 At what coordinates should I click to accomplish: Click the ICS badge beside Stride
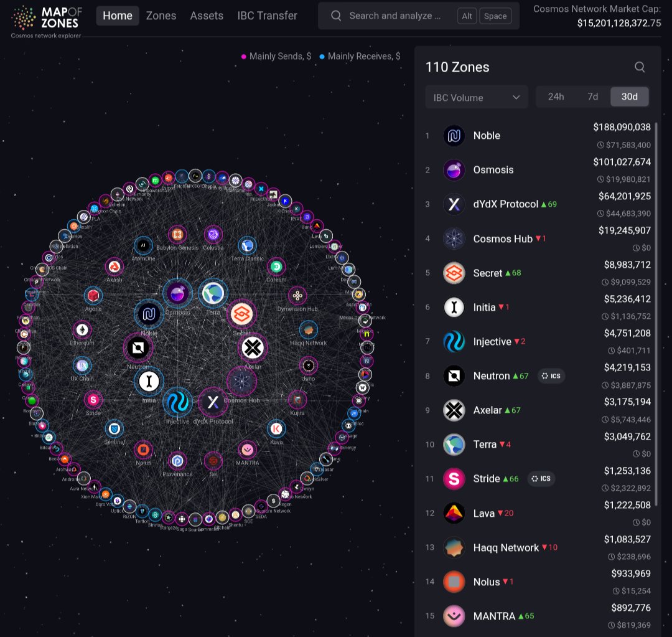(x=541, y=478)
